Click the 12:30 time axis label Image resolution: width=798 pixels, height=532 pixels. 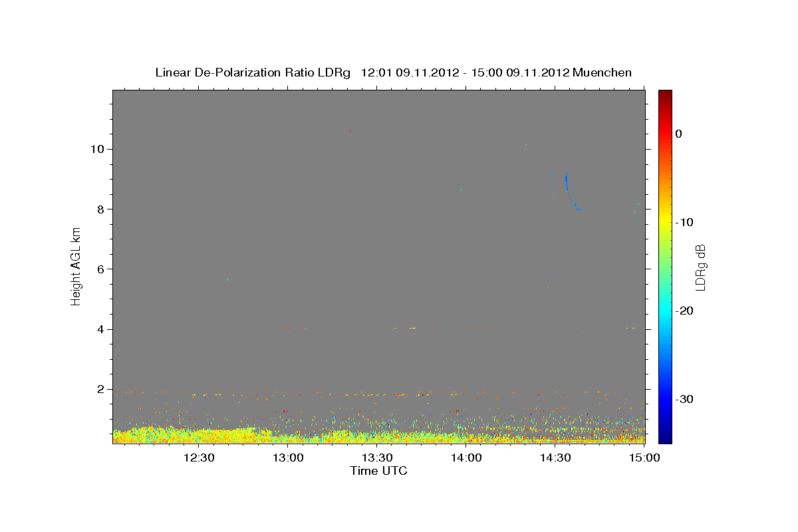click(199, 458)
